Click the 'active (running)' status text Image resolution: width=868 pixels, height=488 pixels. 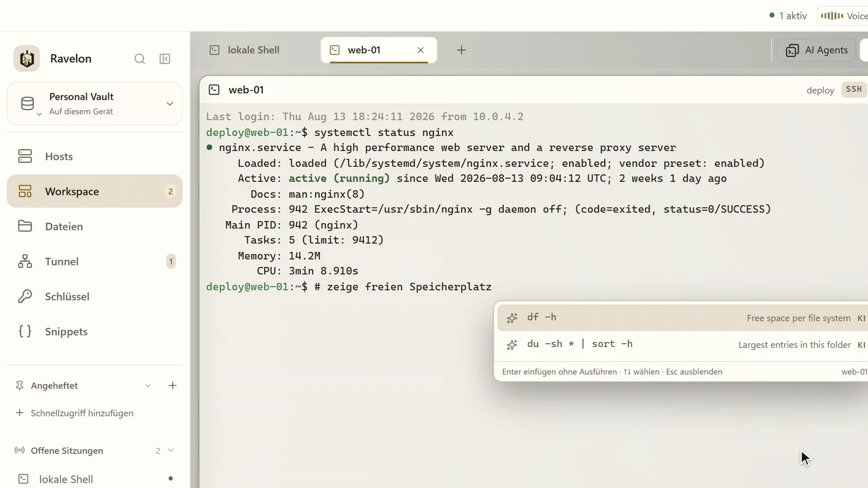pos(339,178)
